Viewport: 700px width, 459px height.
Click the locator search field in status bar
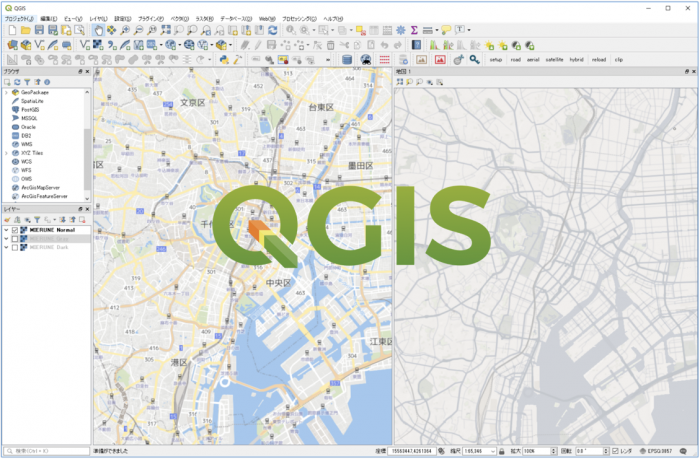(46, 451)
